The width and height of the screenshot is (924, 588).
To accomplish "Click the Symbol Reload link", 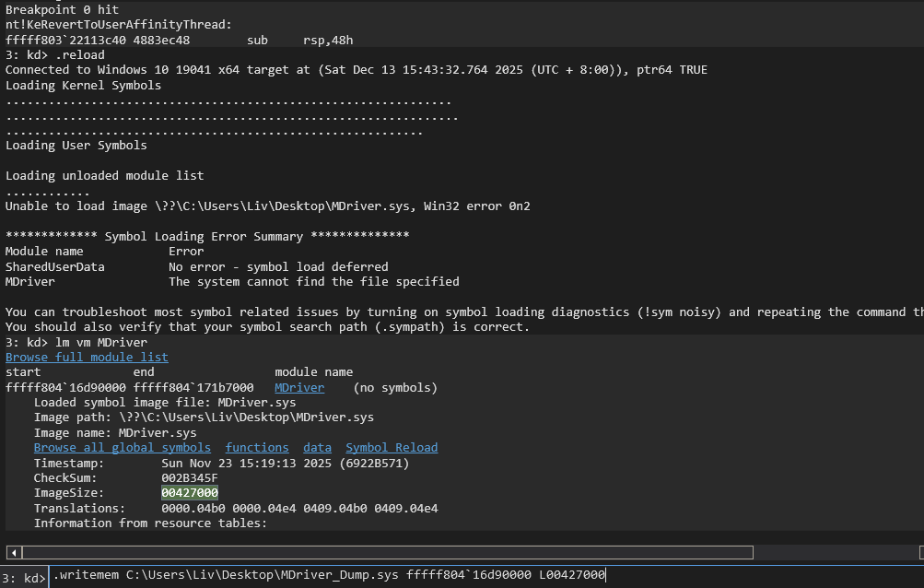I will point(391,447).
